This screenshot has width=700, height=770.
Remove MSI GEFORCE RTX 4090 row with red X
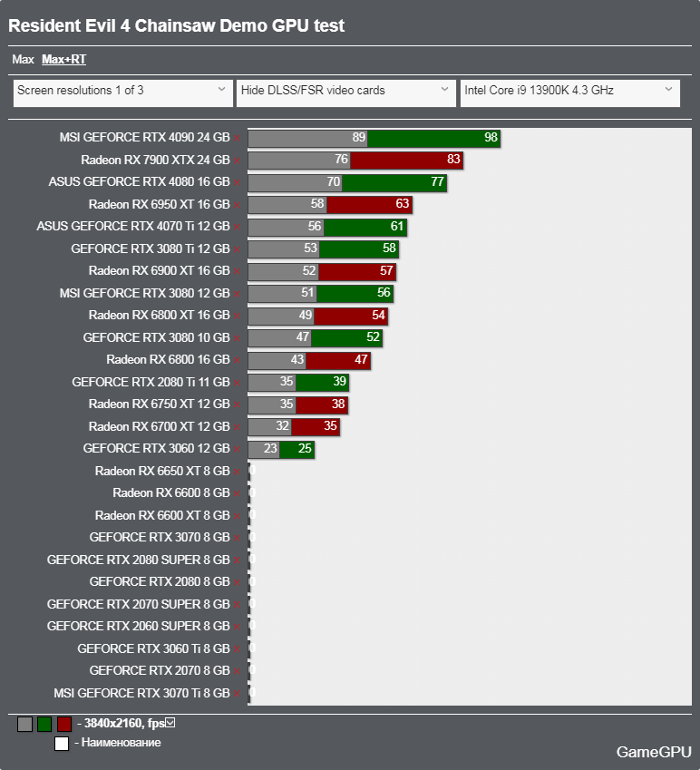click(237, 138)
